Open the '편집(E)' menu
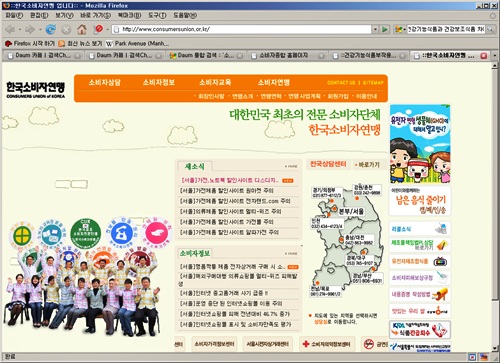This screenshot has height=363, width=500. (x=39, y=15)
